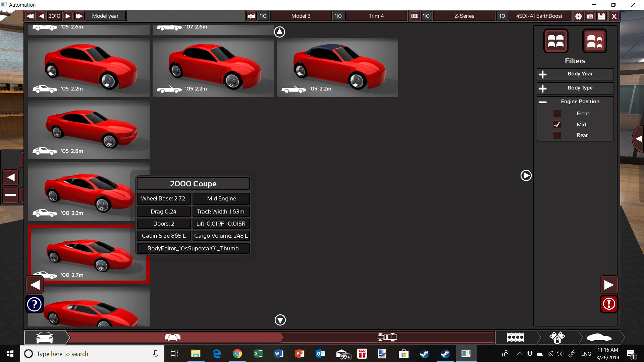Enable the Rear engine position checkbox
This screenshot has height=362, width=644.
coord(557,135)
